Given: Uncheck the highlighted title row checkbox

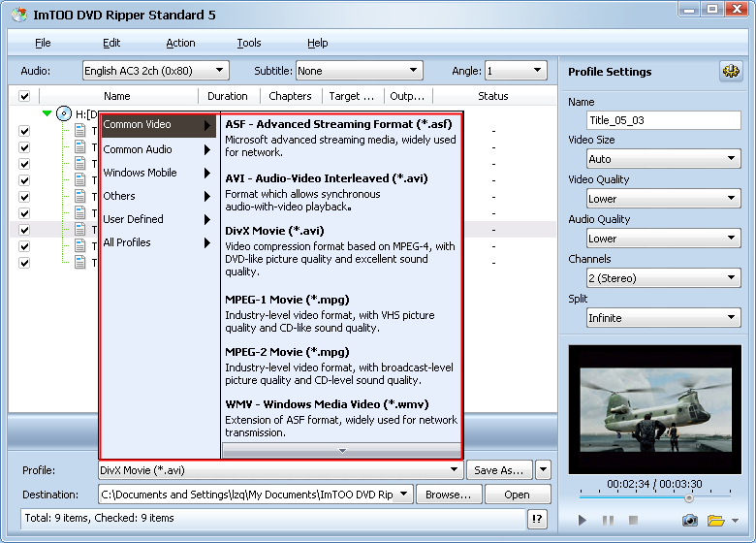Looking at the screenshot, I should pyautogui.click(x=24, y=230).
